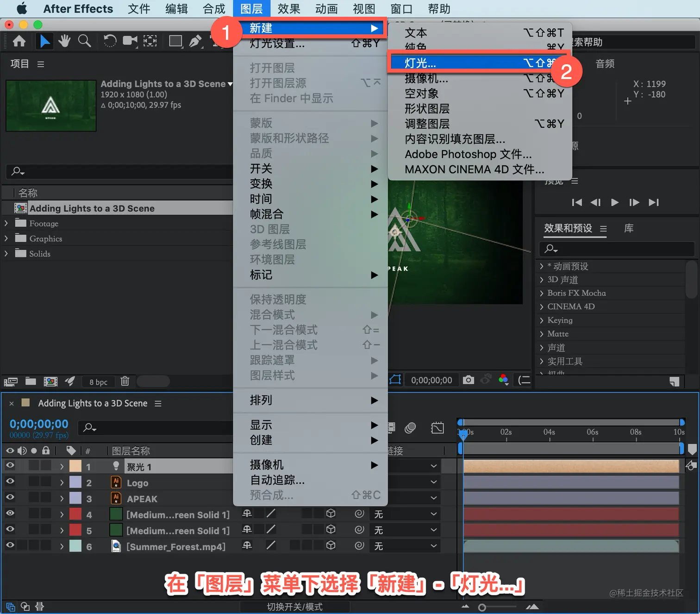Hide the Logo layer
This screenshot has width=700, height=614.
[10, 482]
